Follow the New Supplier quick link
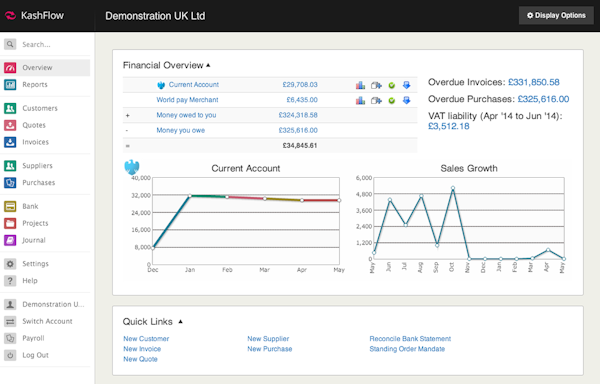 (x=268, y=339)
